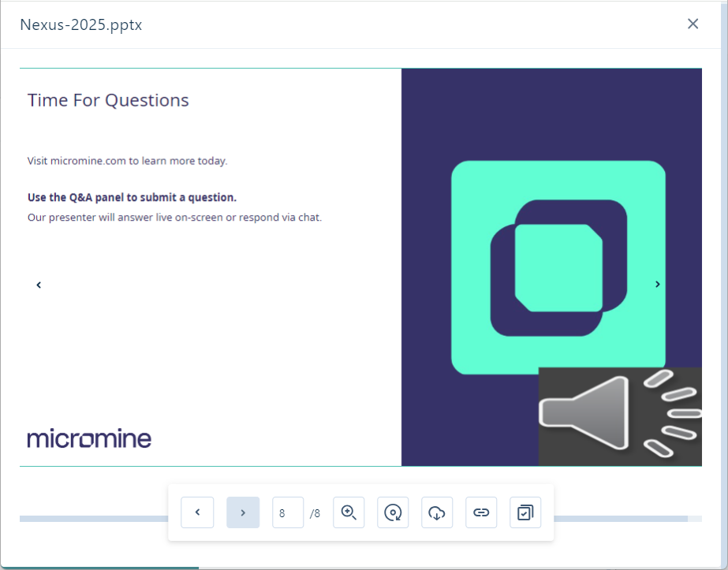Click the next page toolbar button
The width and height of the screenshot is (728, 570).
[x=243, y=512]
